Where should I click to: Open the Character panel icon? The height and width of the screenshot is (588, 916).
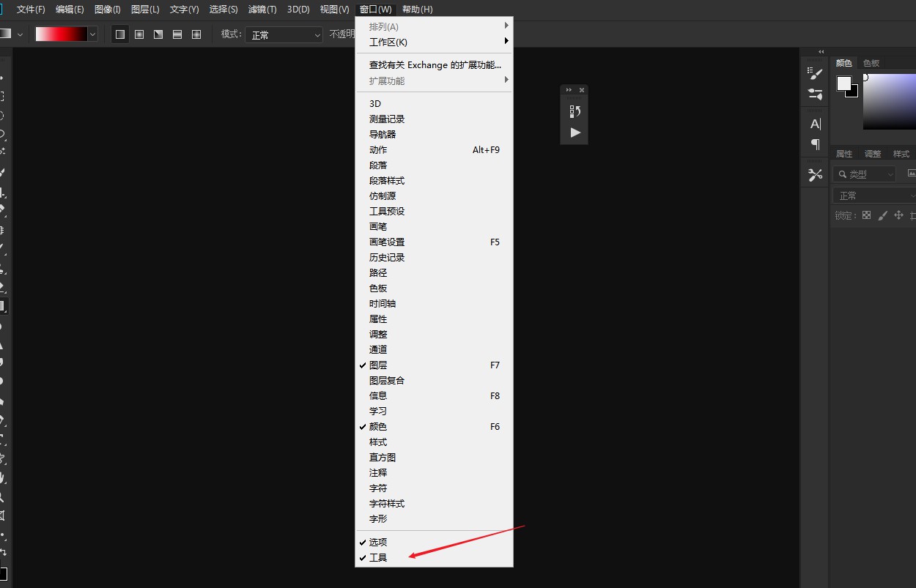point(814,123)
